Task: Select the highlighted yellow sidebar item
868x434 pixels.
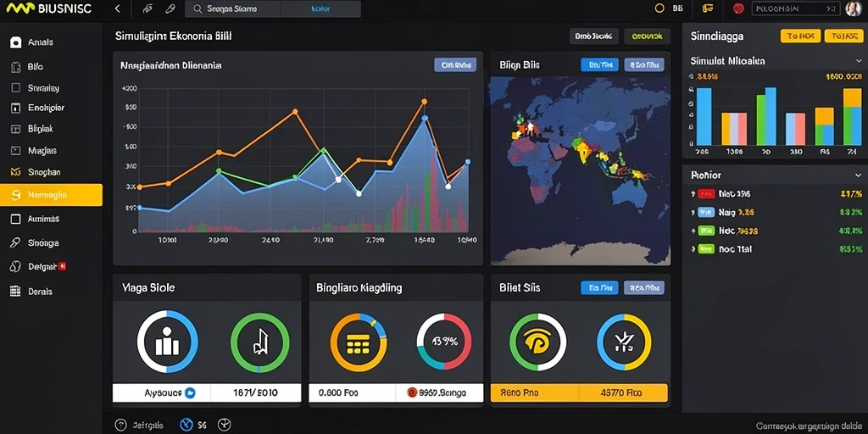Action: tap(51, 195)
